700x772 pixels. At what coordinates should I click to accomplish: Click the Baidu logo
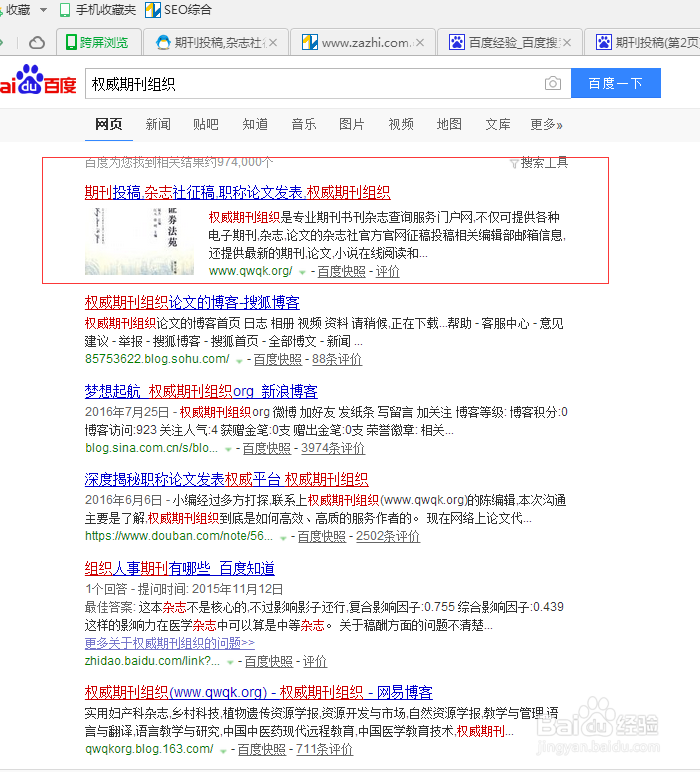tap(38, 81)
